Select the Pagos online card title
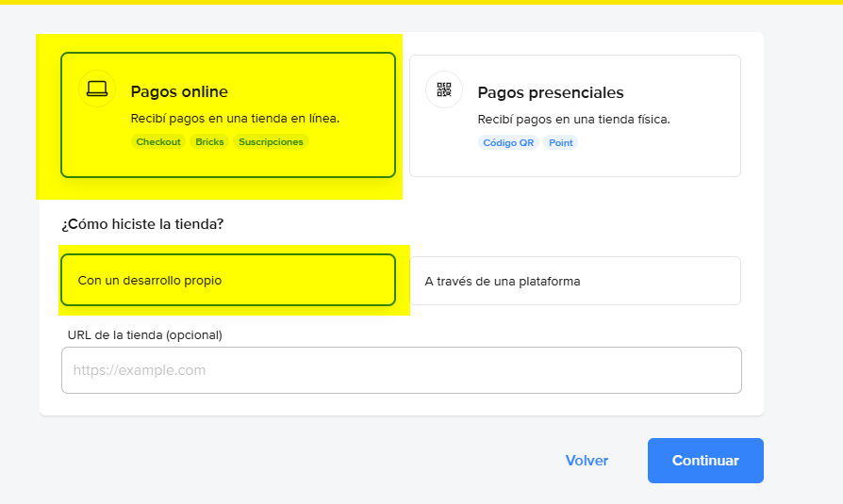Screen dimensions: 843x504 click(x=179, y=92)
